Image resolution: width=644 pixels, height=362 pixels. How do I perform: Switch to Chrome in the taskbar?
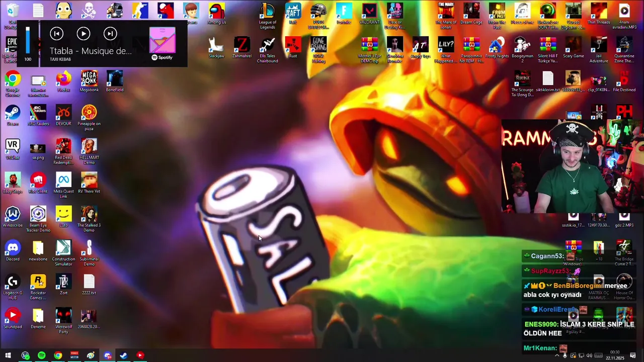pos(58,355)
